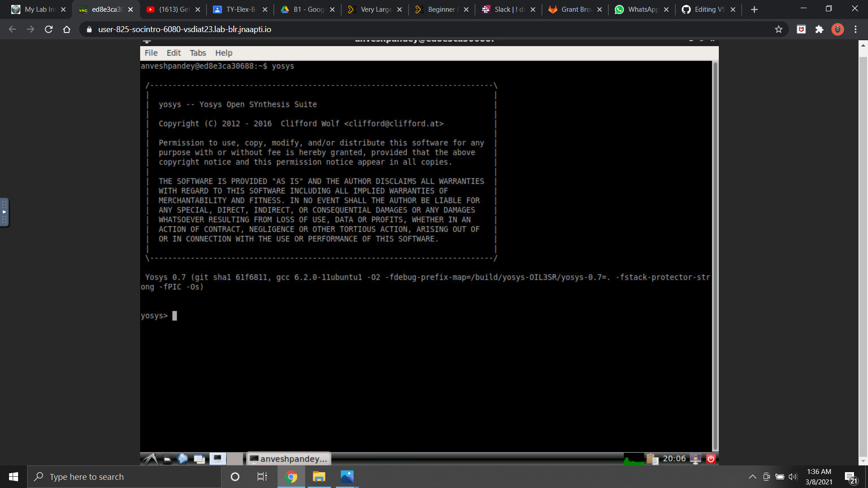Click the anveshpandey taskbar window button

[289, 459]
